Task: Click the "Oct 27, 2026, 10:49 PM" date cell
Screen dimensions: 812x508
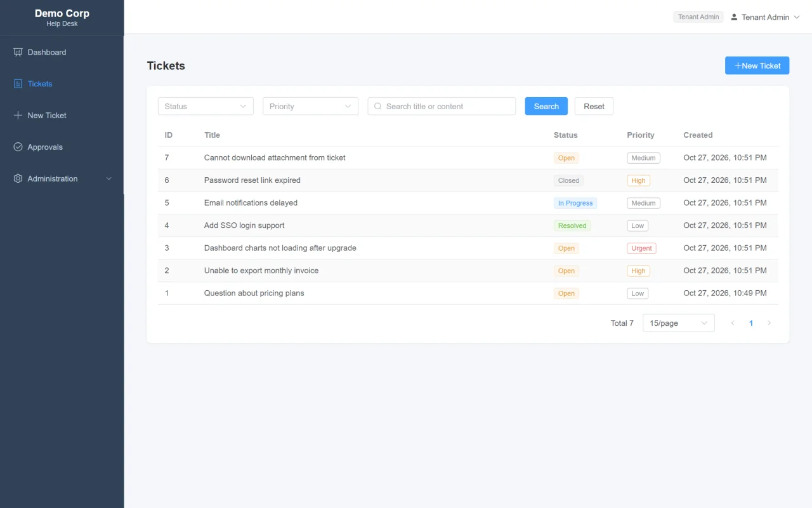Action: 725,293
